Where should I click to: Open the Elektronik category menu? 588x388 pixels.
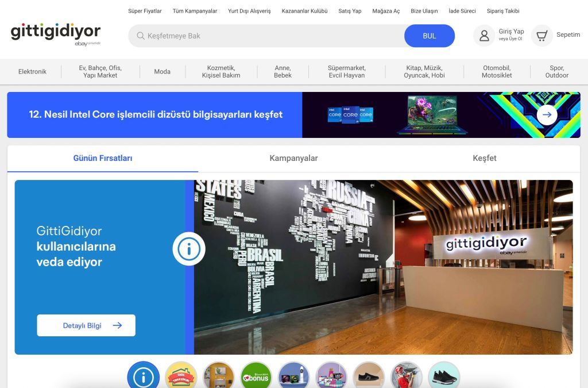click(x=32, y=71)
